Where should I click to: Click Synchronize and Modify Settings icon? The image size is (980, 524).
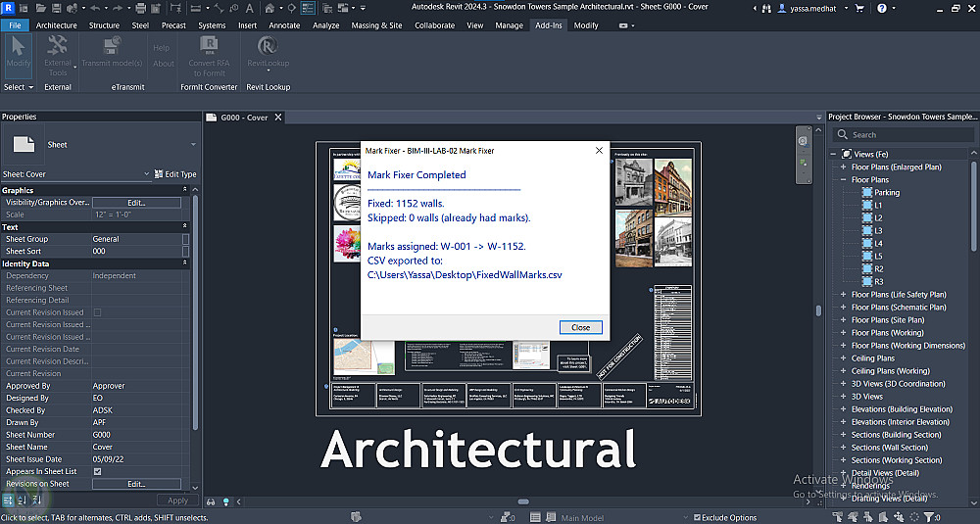click(72, 8)
